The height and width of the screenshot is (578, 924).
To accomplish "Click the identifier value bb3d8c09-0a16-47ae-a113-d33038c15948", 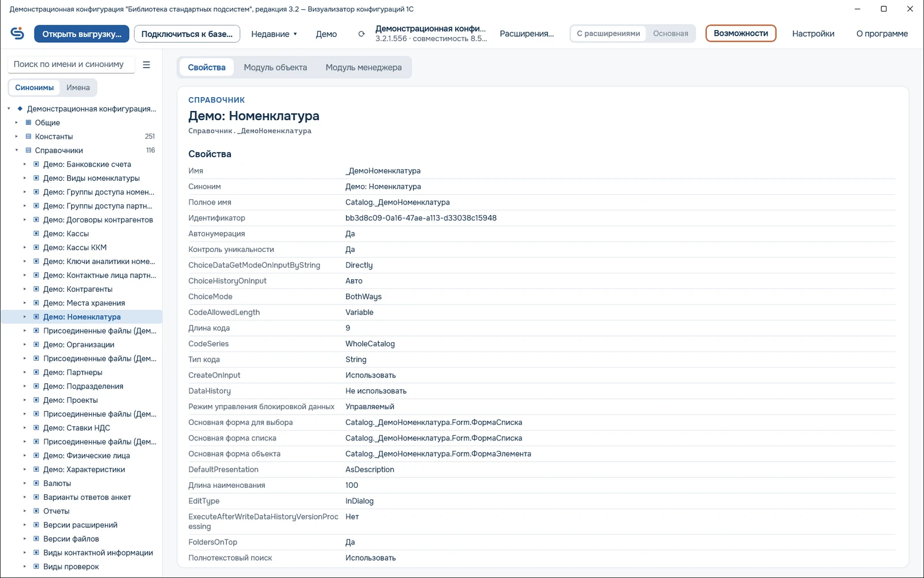I will (x=421, y=218).
